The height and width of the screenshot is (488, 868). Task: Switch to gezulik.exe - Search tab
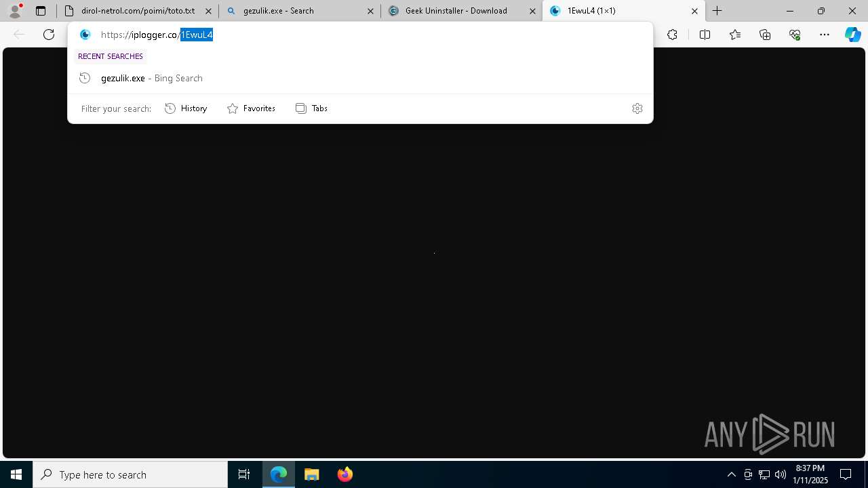tap(299, 11)
